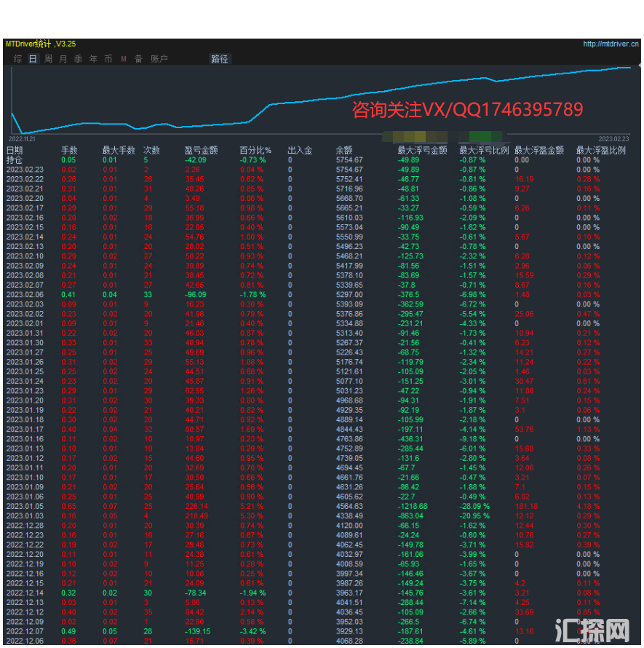Screen dimensions: 644x648
Task: Select the 2022.12.14 date cell
Action: coord(25,593)
